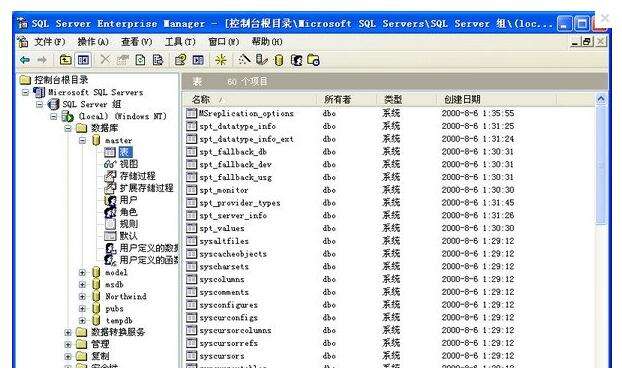Click the vertical scrollbar up arrow
Viewport: 622px width, 371px height.
coord(601,99)
